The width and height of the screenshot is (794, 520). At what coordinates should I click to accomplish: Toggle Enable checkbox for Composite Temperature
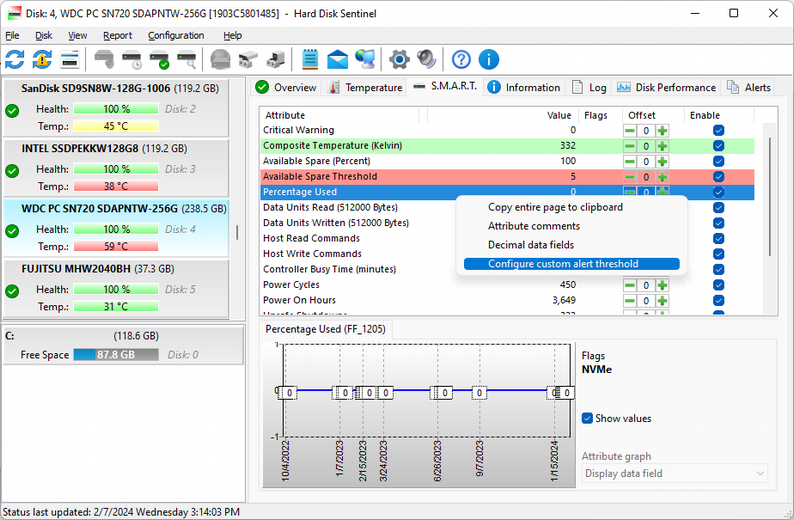coord(718,146)
